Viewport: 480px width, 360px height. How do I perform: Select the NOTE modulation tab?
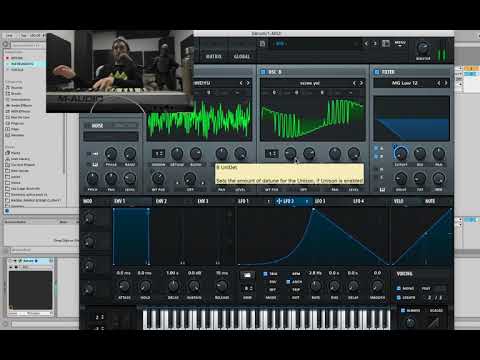click(430, 201)
